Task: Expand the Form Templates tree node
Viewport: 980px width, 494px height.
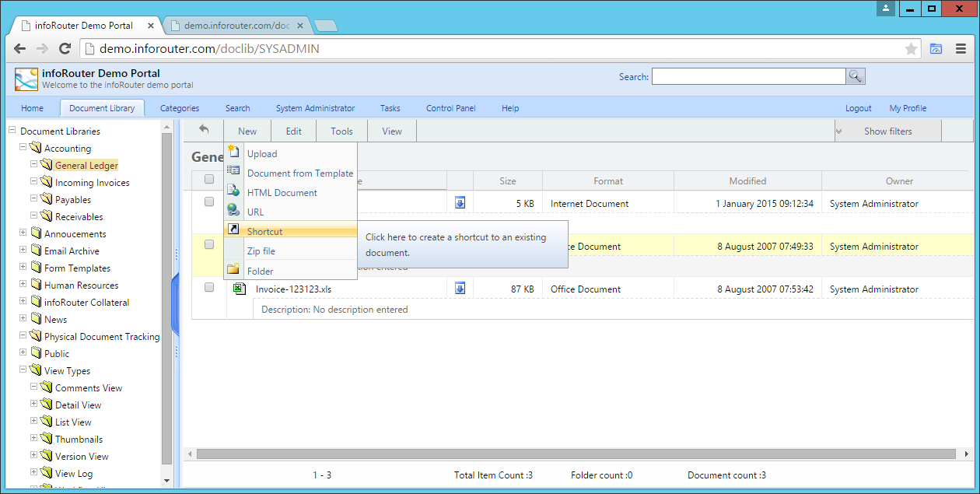Action: [x=23, y=267]
